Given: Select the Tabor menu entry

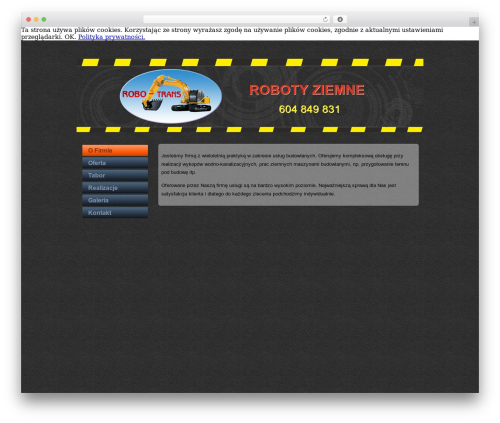Looking at the screenshot, I should (x=115, y=175).
